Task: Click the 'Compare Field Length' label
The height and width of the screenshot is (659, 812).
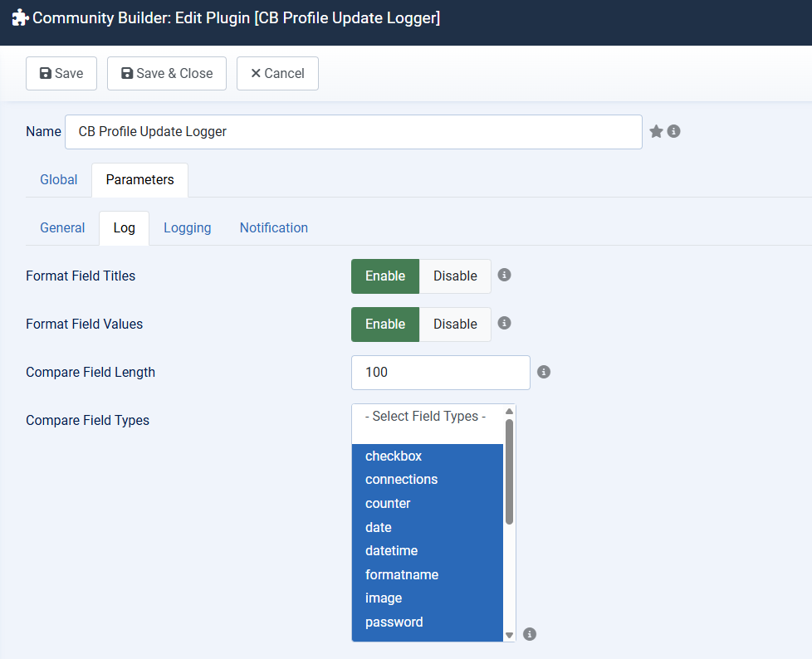Action: (90, 372)
